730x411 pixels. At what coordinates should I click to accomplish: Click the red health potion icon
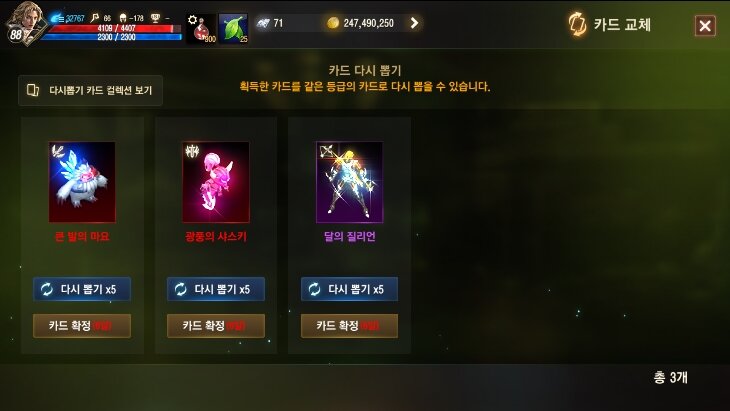point(201,29)
